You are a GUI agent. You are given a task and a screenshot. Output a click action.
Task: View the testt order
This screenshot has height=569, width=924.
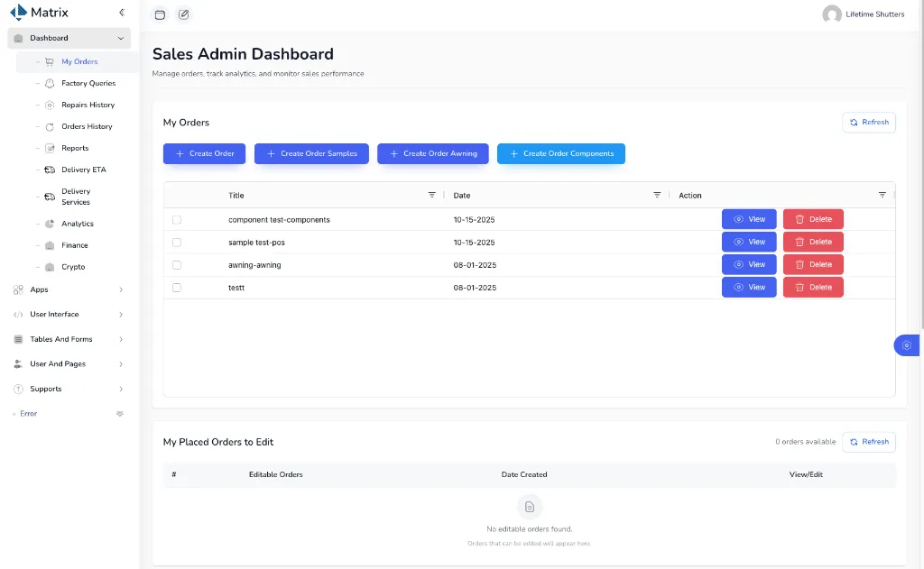(x=749, y=288)
